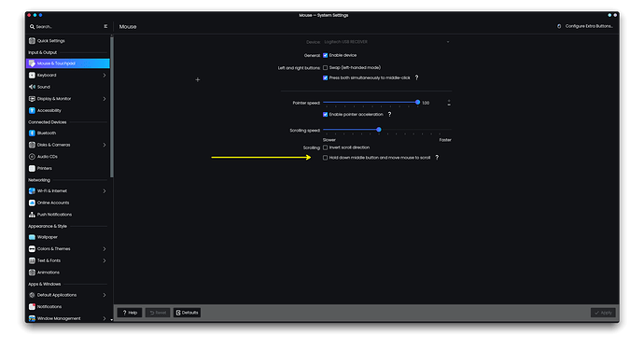Viewport: 644px width, 350px height.
Task: Click the Push Notifications icon
Action: click(x=32, y=215)
